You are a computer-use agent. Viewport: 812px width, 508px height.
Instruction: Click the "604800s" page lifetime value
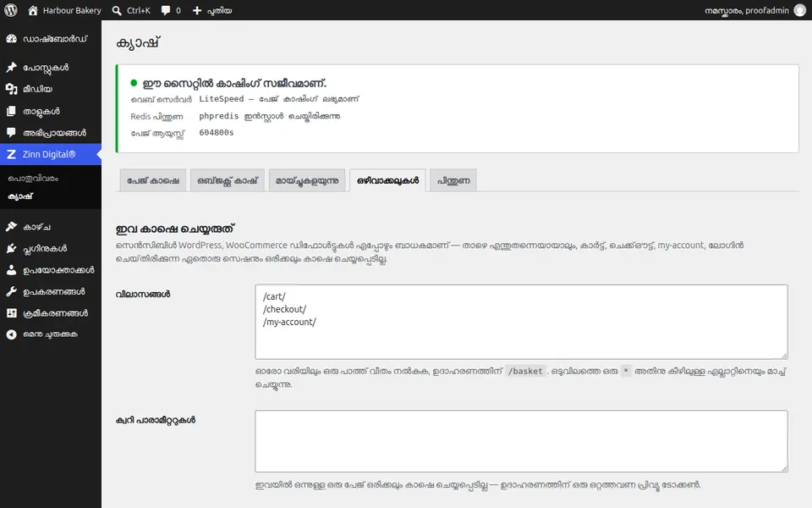pos(217,133)
